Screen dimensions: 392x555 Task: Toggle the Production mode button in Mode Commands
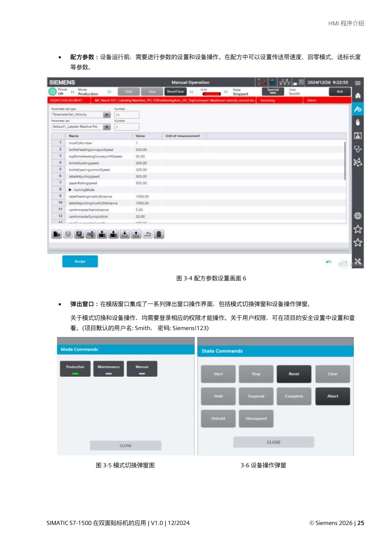(75, 369)
